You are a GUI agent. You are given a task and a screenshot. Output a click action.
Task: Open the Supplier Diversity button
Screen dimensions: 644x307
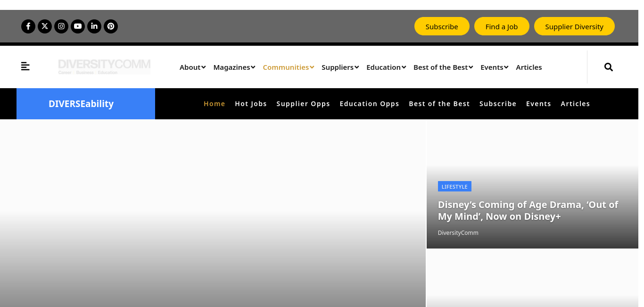coord(574,26)
